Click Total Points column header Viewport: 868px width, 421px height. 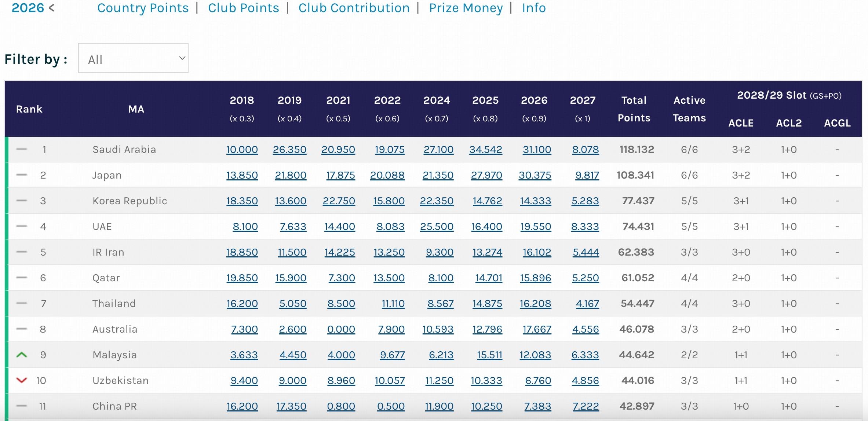coord(634,109)
